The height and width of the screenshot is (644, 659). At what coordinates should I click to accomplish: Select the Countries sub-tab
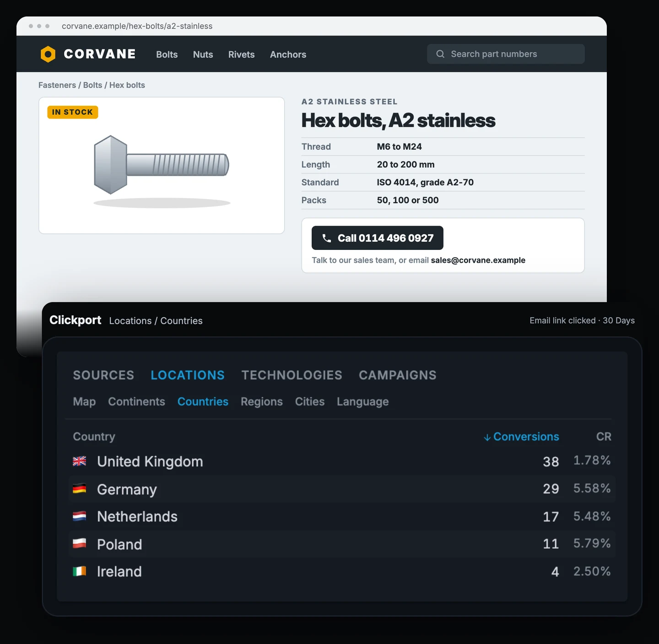pyautogui.click(x=203, y=401)
